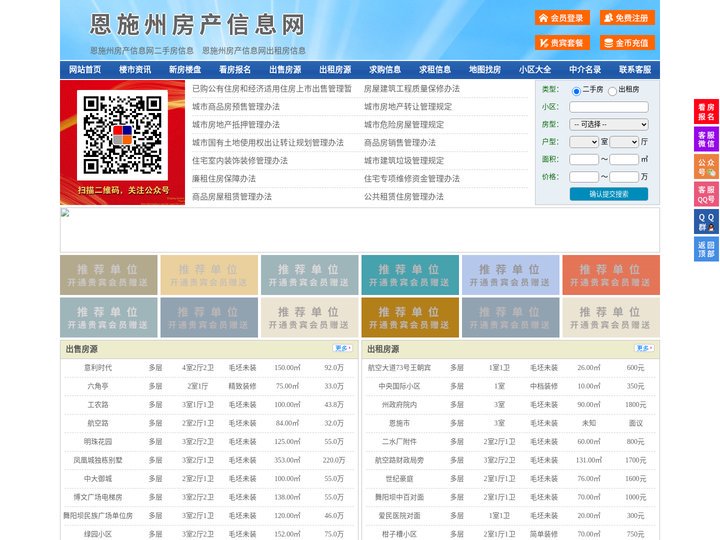720x540 pixels.
Task: Open the 航空大道73号王朝宾 rental listing
Action: pos(399,368)
